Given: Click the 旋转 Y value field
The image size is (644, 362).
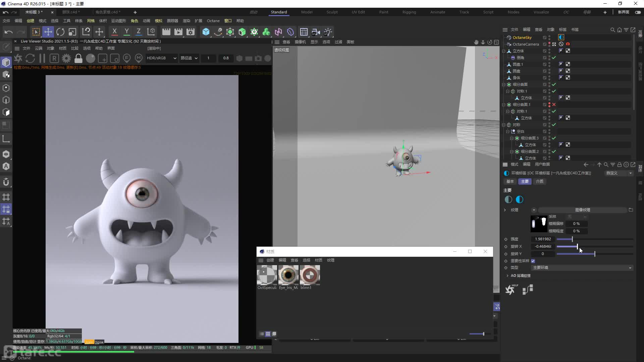Looking at the screenshot, I should (543, 254).
